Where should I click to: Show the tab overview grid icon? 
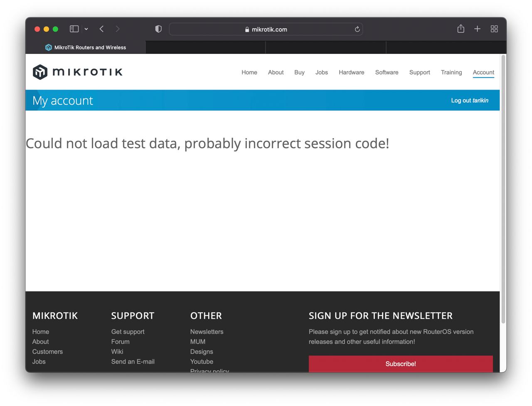pos(494,29)
